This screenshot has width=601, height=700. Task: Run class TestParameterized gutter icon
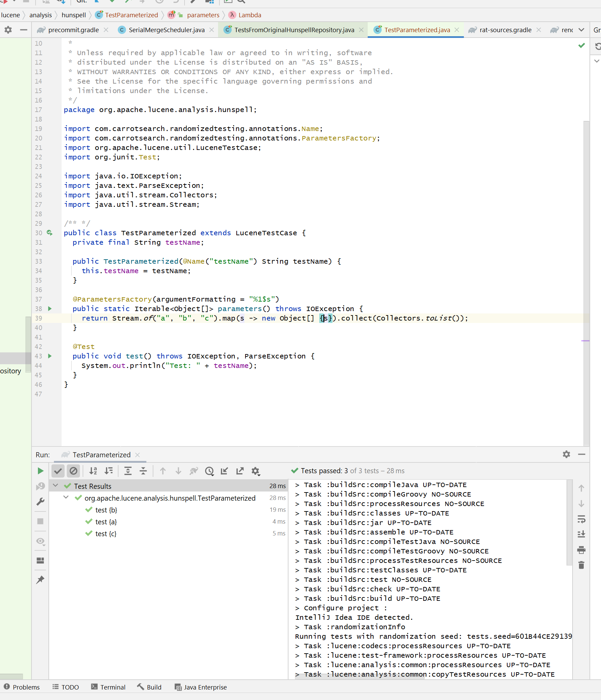pyautogui.click(x=50, y=233)
